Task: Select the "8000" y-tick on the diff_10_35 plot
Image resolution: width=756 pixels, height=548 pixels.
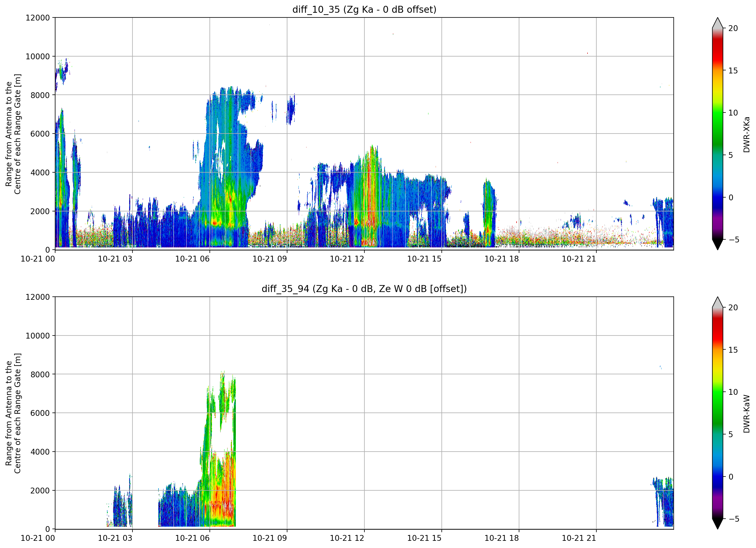Action: tap(40, 95)
